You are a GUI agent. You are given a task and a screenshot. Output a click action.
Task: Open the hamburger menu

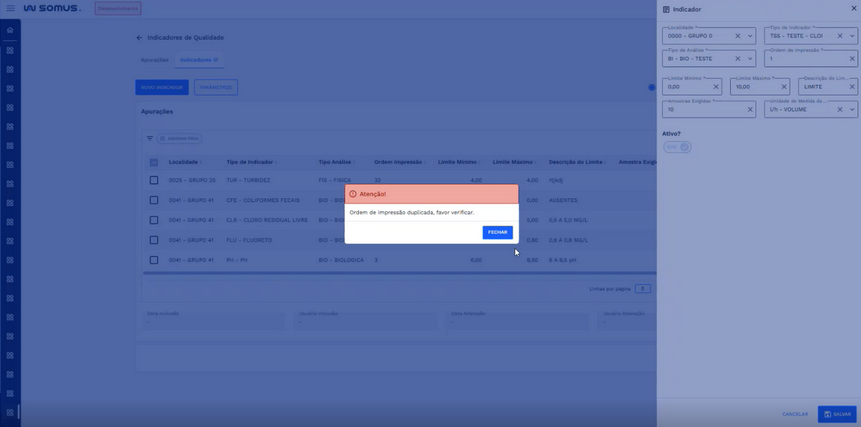[10, 8]
